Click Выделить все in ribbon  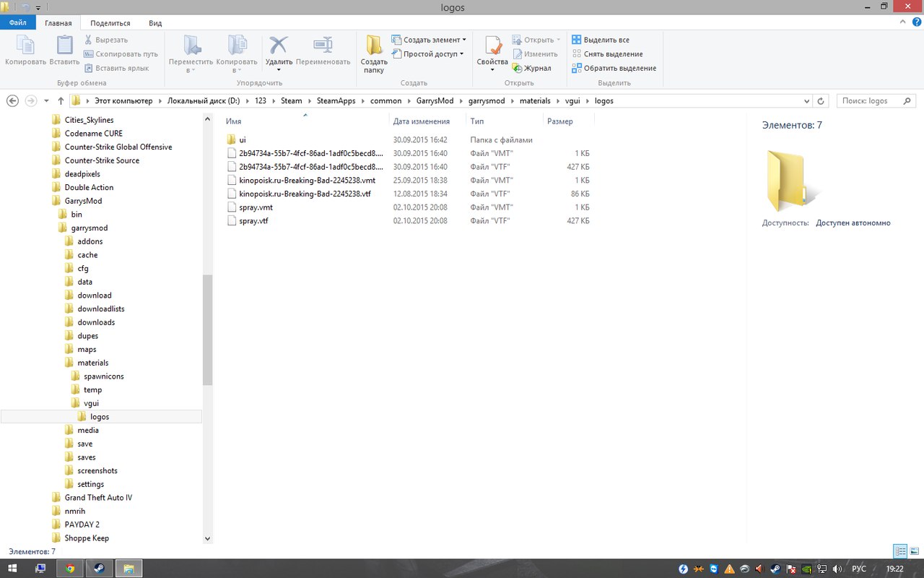[601, 40]
